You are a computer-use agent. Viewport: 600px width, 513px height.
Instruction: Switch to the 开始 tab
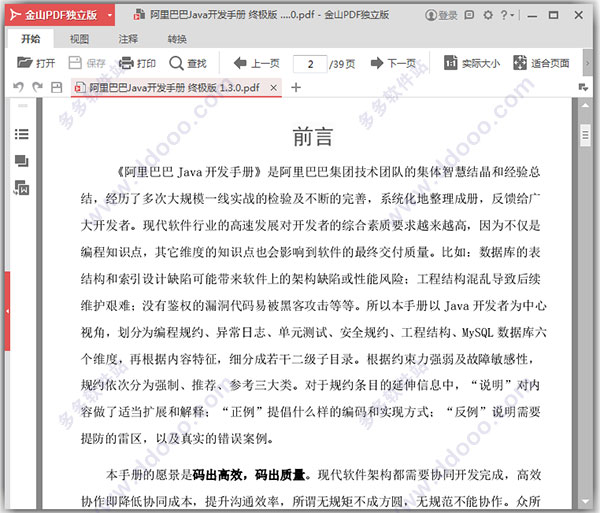coord(30,39)
